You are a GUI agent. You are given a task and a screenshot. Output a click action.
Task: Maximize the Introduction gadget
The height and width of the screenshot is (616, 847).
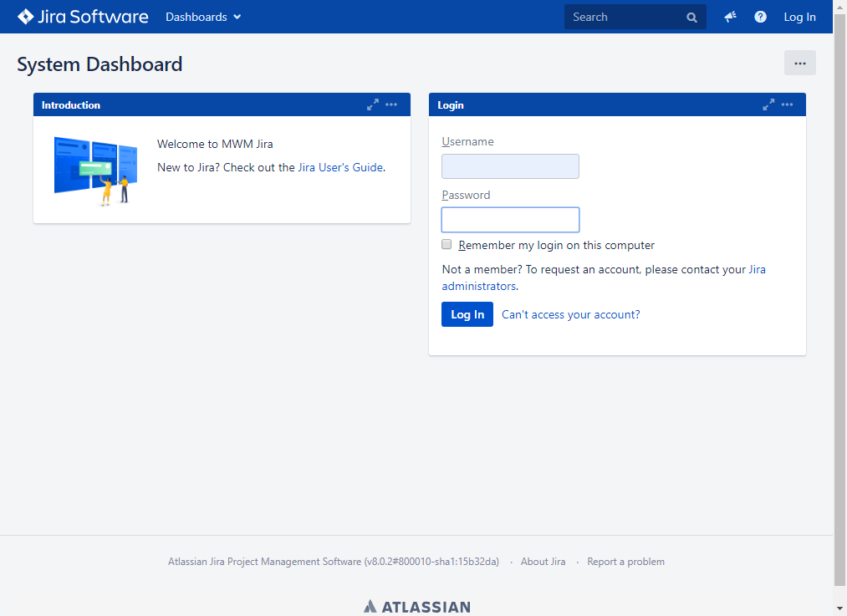(x=373, y=104)
